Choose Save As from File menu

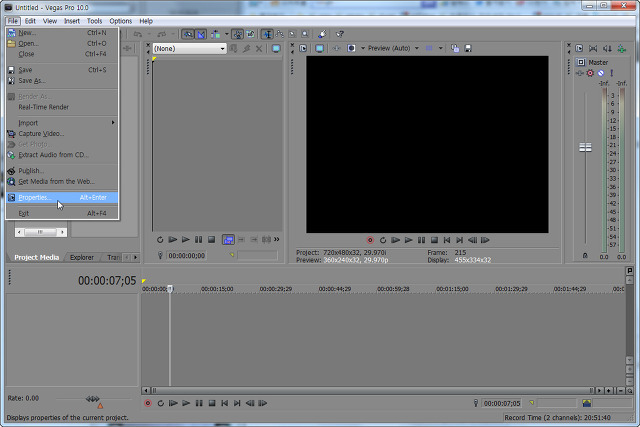(x=62, y=81)
